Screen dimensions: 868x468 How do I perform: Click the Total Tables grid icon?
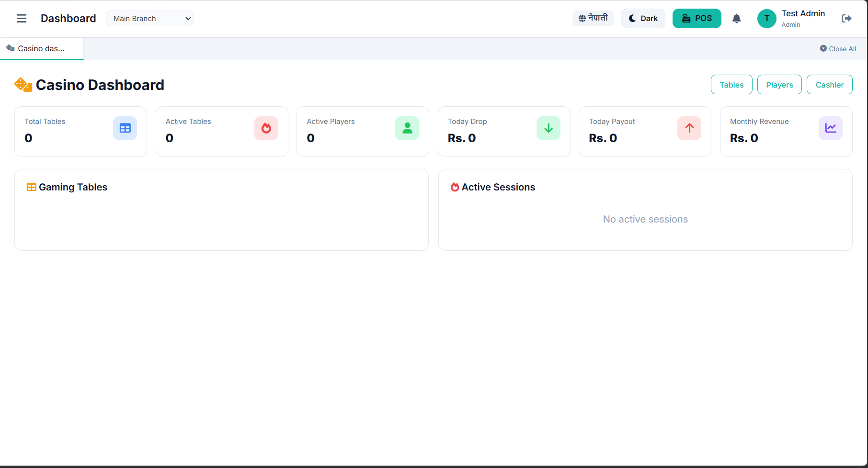pyautogui.click(x=125, y=128)
